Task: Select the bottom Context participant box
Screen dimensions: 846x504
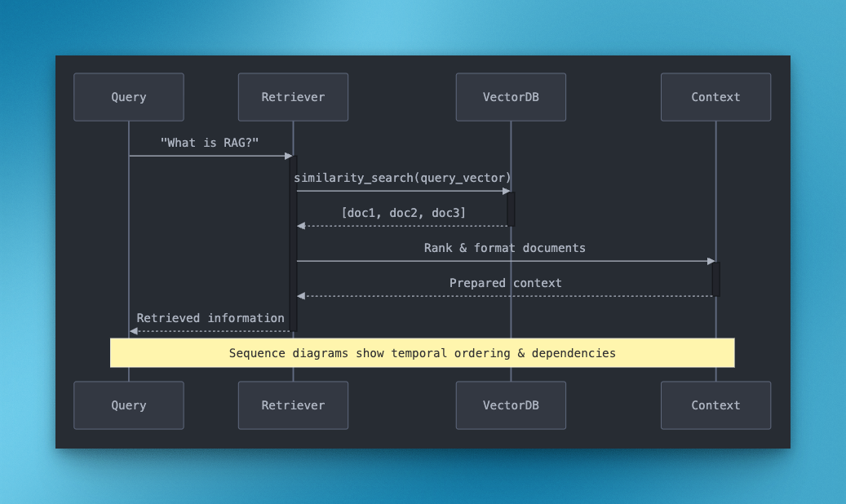Action: (715, 405)
